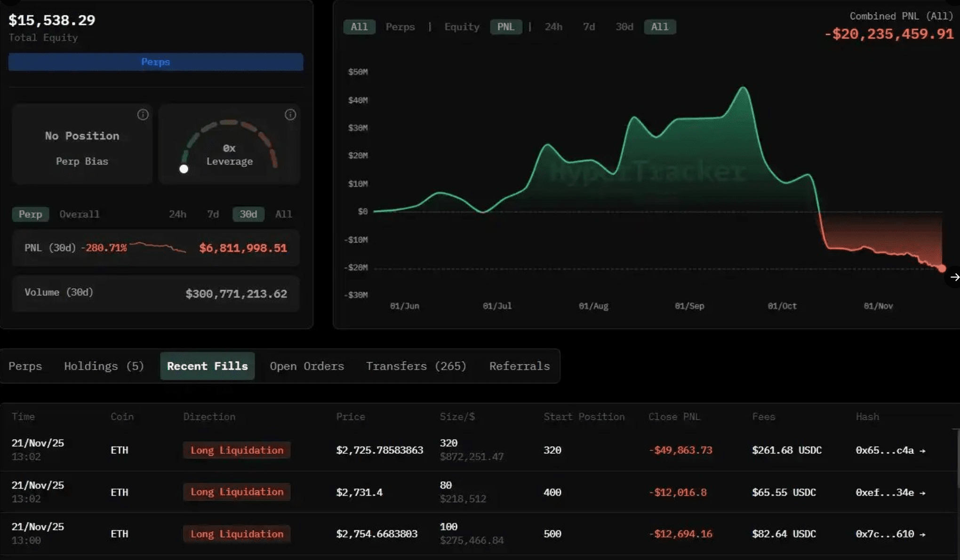
Task: Open the Transfers (265) tab
Action: click(416, 366)
